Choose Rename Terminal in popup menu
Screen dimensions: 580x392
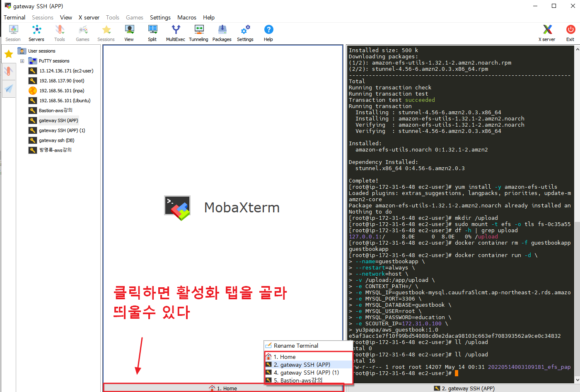308,346
